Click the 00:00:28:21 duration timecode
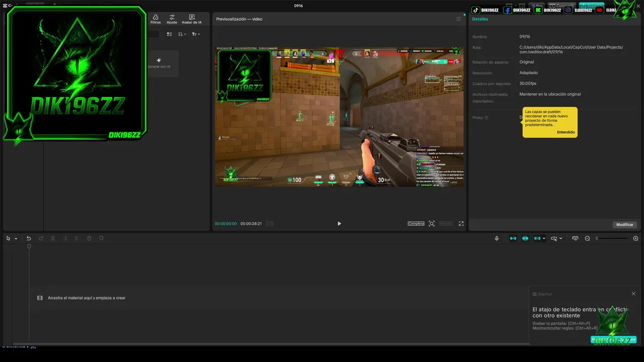The image size is (644, 362). tap(251, 224)
